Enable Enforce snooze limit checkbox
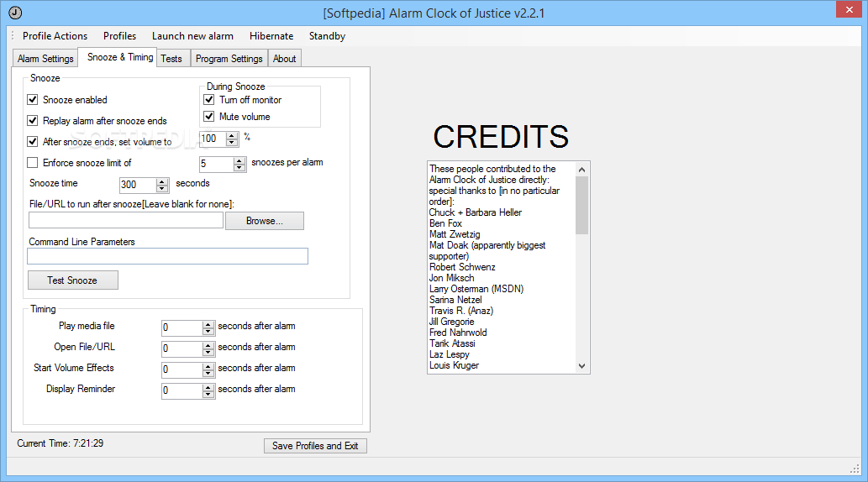Viewport: 868px width, 482px height. pos(33,163)
